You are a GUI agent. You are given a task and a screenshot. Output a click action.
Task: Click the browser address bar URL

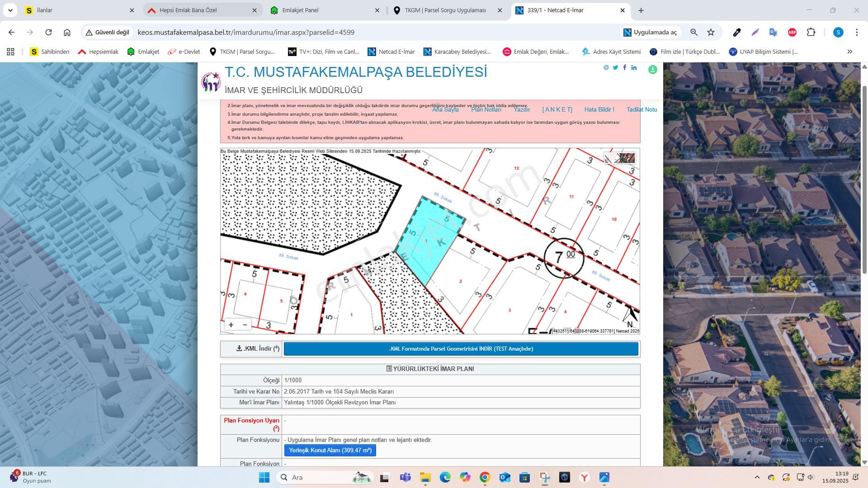(246, 32)
